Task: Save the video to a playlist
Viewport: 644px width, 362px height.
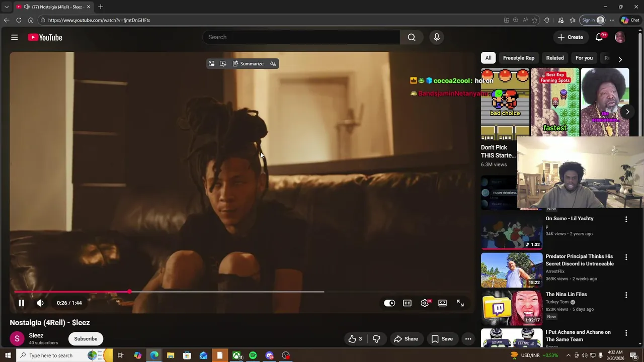Action: click(x=442, y=339)
